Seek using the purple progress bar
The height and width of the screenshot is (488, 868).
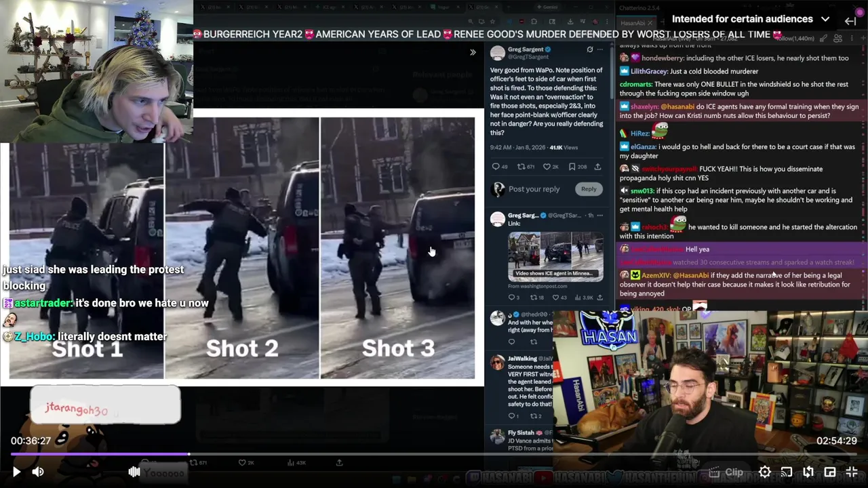[434, 454]
